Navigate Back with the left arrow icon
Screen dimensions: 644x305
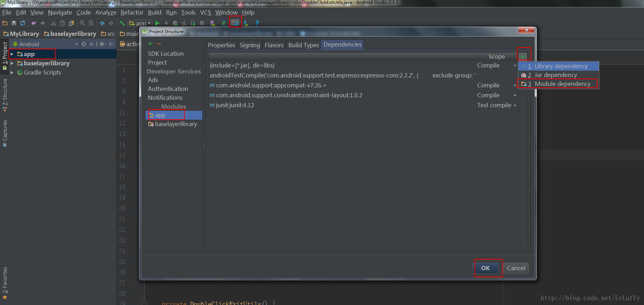tap(102, 23)
